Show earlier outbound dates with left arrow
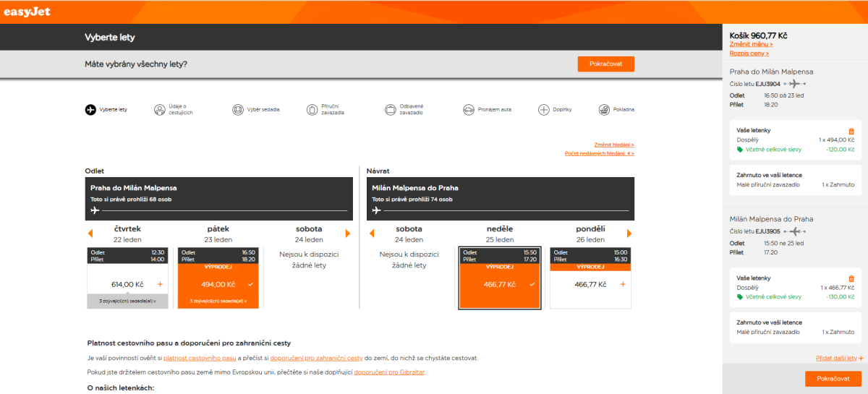 [90, 234]
